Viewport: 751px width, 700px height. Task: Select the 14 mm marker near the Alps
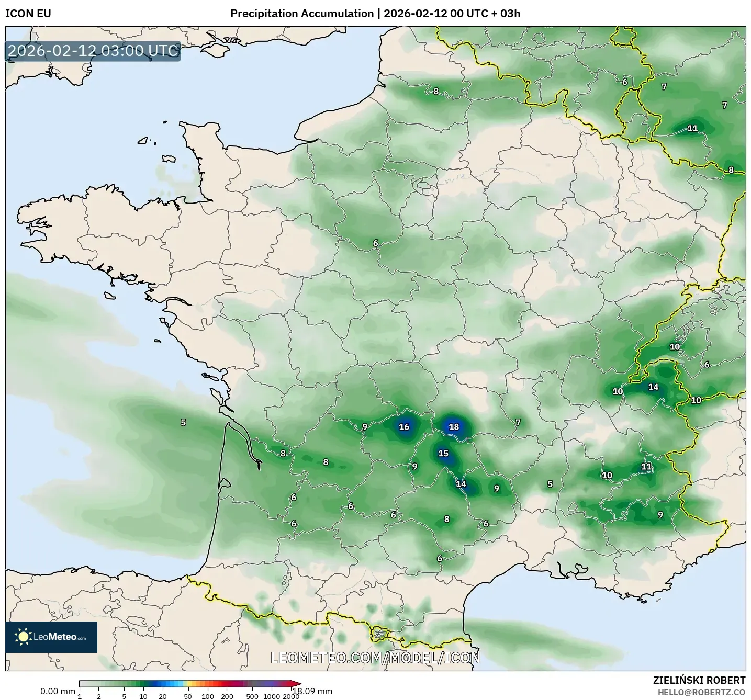653,388
